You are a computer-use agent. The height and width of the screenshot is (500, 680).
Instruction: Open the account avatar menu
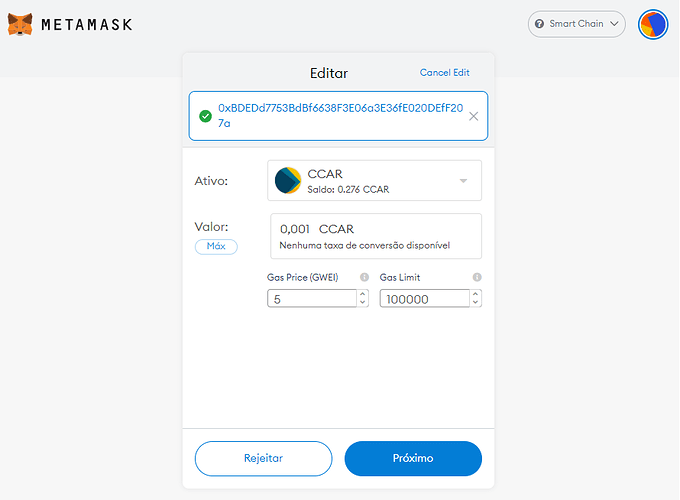point(652,24)
